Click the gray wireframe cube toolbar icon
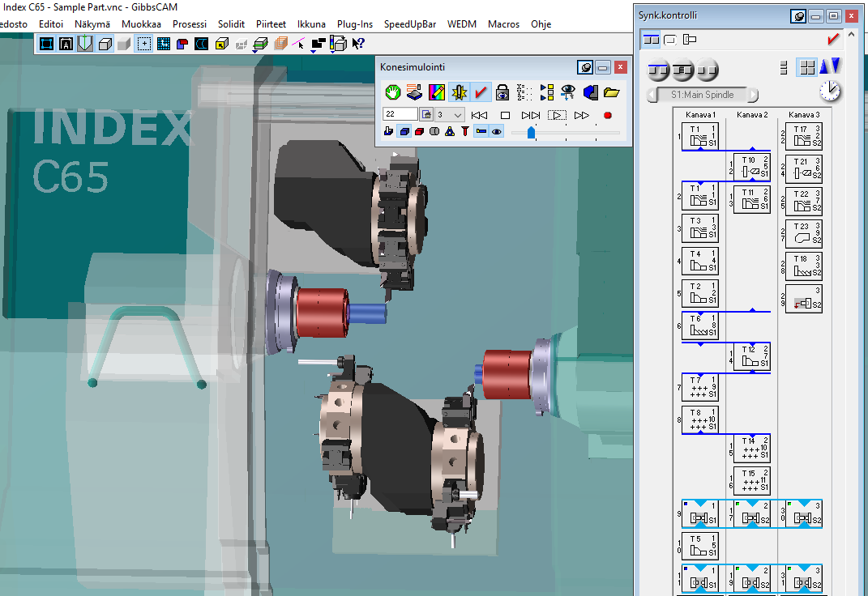This screenshot has width=868, height=596. 105,44
